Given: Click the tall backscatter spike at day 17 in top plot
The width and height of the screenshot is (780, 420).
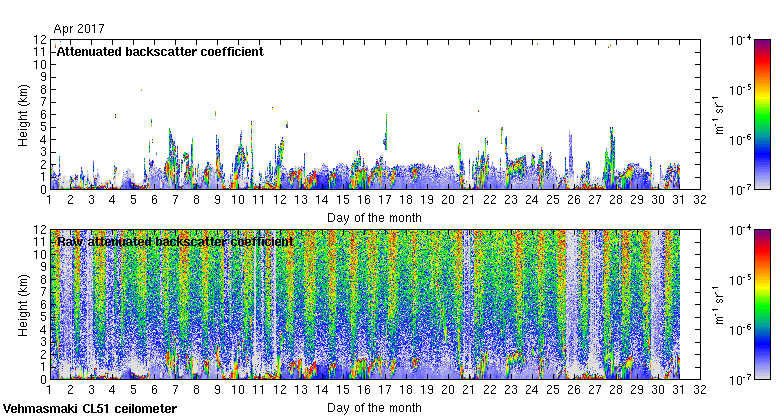Looking at the screenshot, I should [386, 132].
